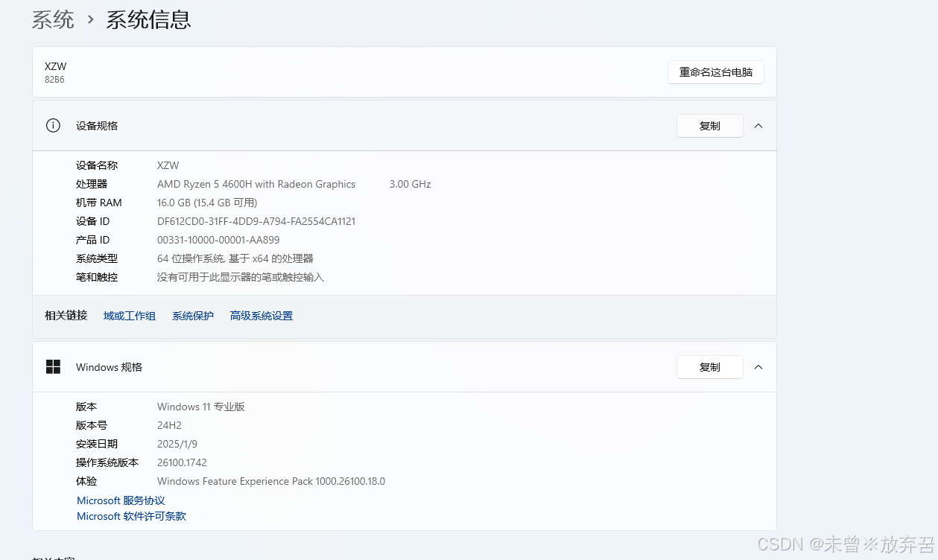The height and width of the screenshot is (560, 938).
Task: Select the edition value Windows 11 专业版
Action: 201,407
